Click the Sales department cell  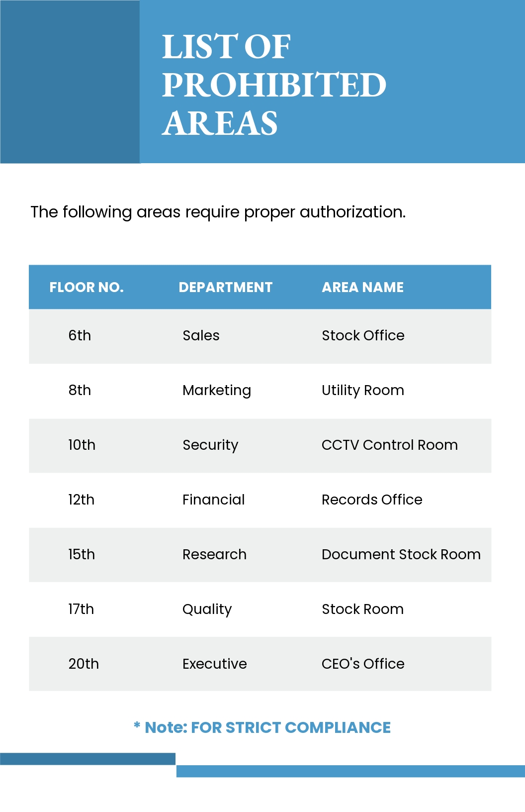point(201,336)
